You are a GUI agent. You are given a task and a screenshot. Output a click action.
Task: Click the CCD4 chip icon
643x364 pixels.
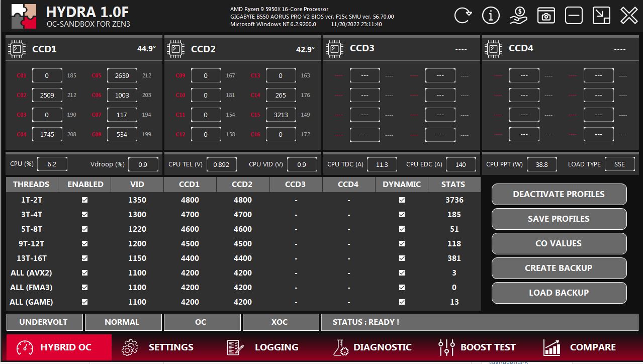tap(494, 49)
